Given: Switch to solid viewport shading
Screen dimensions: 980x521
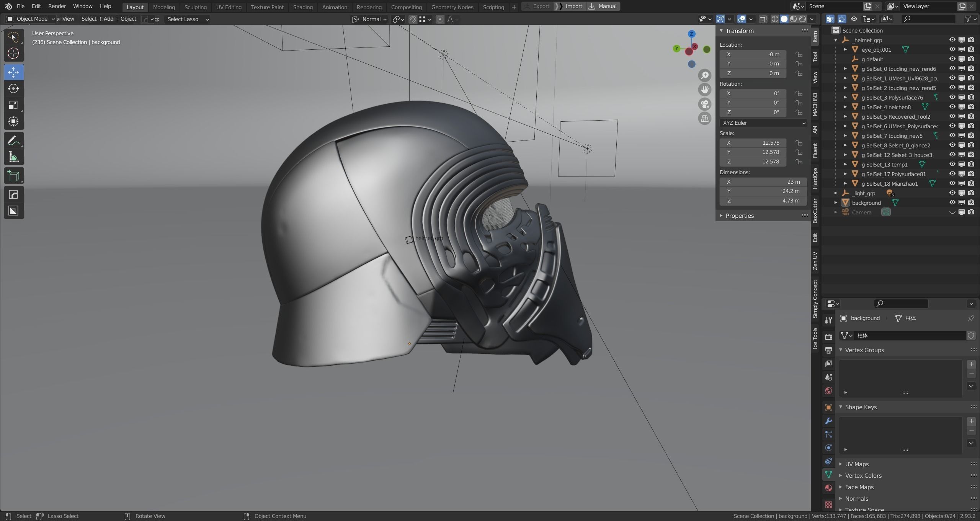Looking at the screenshot, I should (x=784, y=19).
